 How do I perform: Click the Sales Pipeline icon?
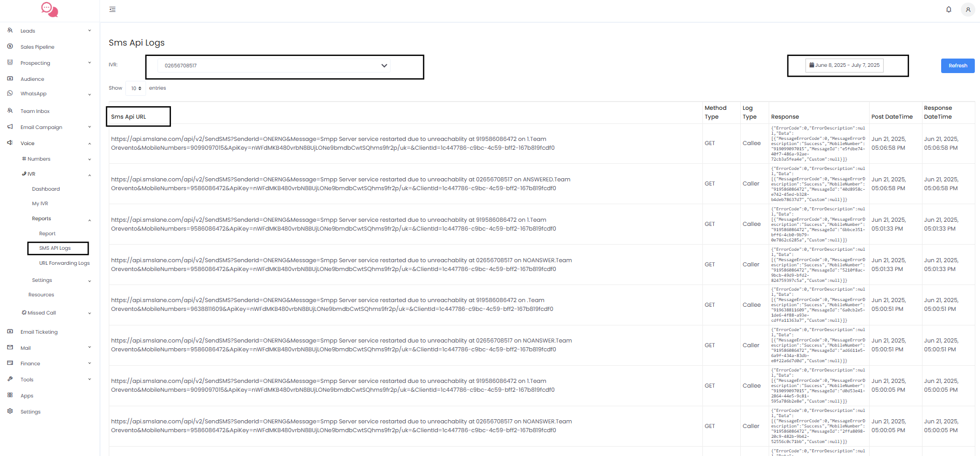pos(10,47)
